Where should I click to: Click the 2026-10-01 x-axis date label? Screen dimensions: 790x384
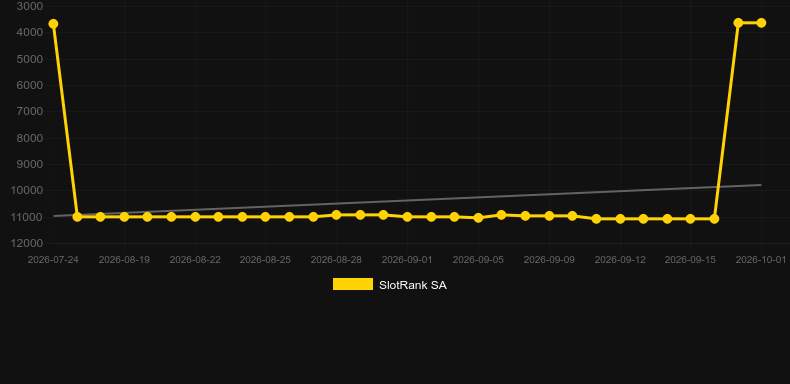[x=761, y=260]
